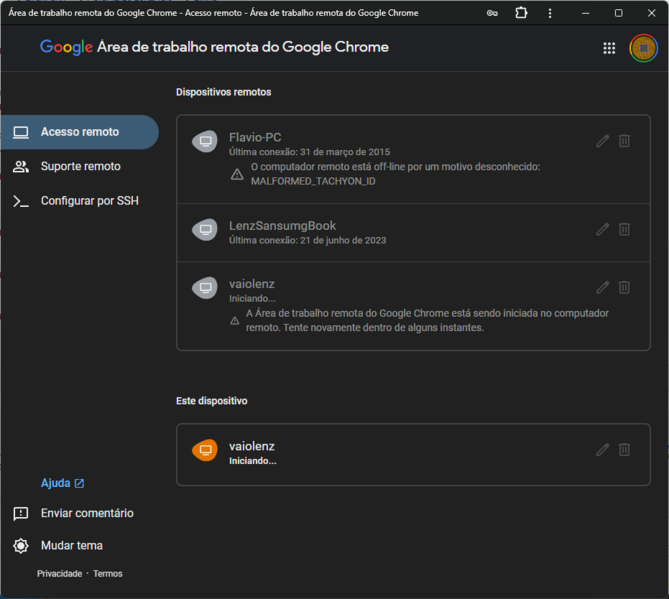Open the Ajuda help link
This screenshot has width=669, height=599.
coord(62,483)
